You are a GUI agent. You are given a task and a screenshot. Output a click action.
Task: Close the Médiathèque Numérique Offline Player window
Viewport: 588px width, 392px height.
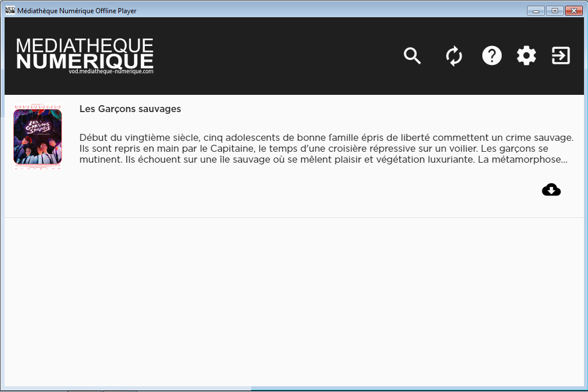click(x=574, y=11)
